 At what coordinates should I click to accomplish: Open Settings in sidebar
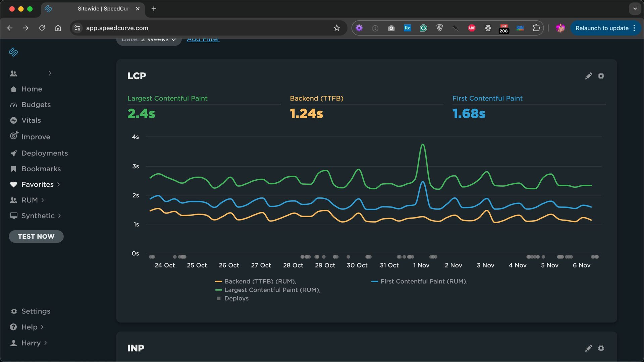pyautogui.click(x=31, y=311)
